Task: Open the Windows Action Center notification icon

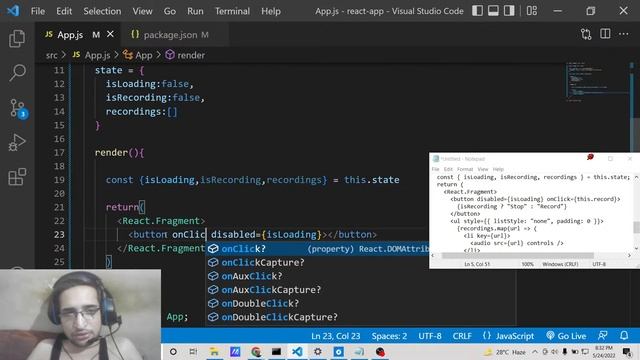Action: click(627, 351)
